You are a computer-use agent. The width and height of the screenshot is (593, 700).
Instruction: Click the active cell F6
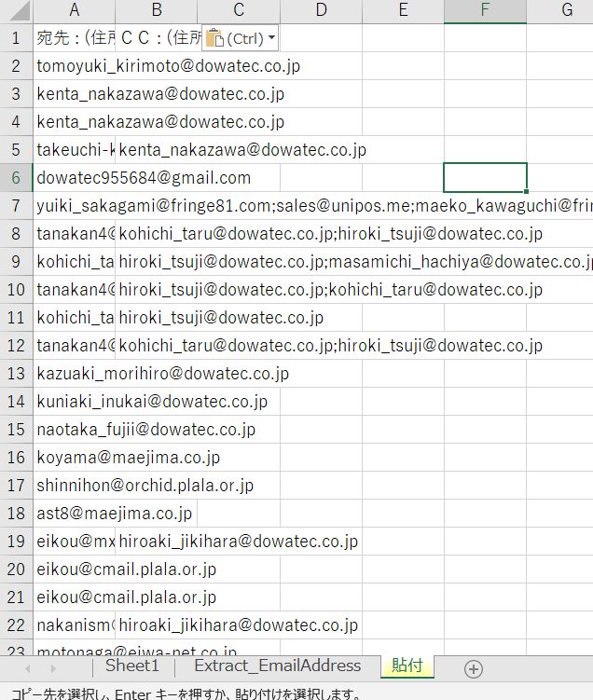[x=486, y=178]
